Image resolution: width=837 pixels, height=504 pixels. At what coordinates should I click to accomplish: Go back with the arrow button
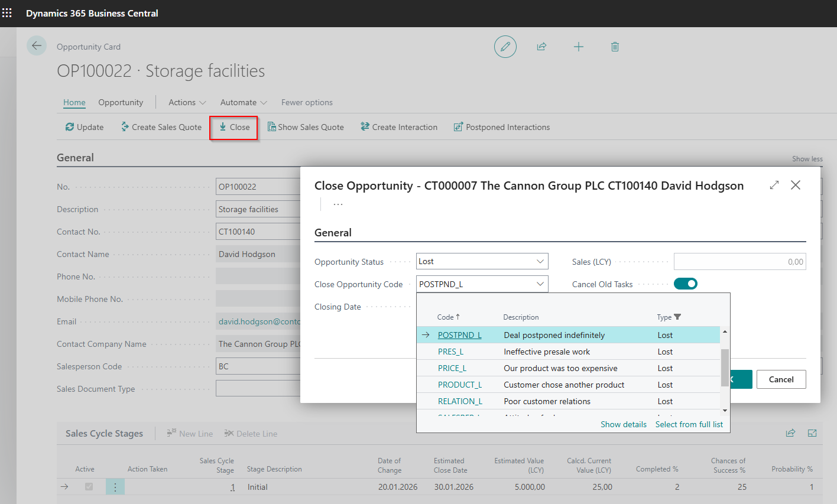(37, 46)
